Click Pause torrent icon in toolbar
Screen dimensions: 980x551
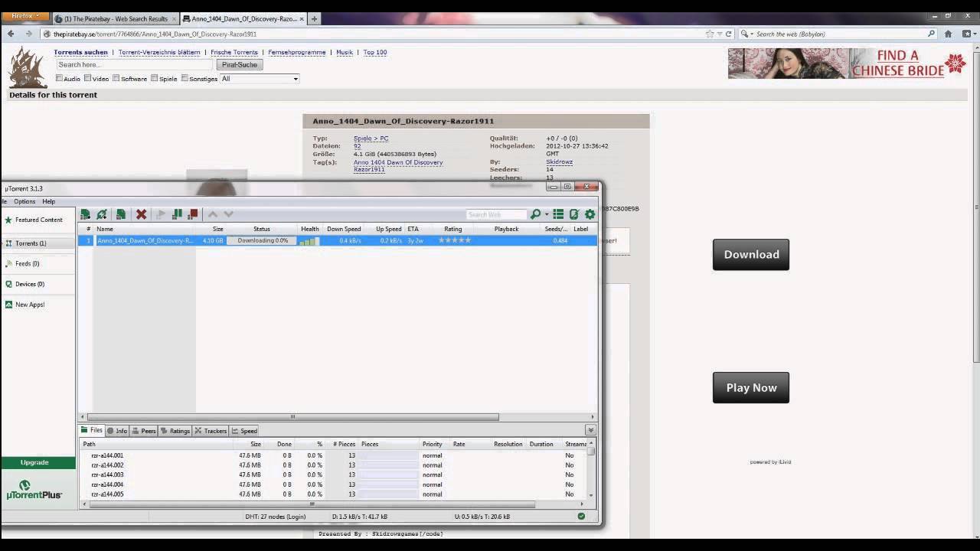177,214
